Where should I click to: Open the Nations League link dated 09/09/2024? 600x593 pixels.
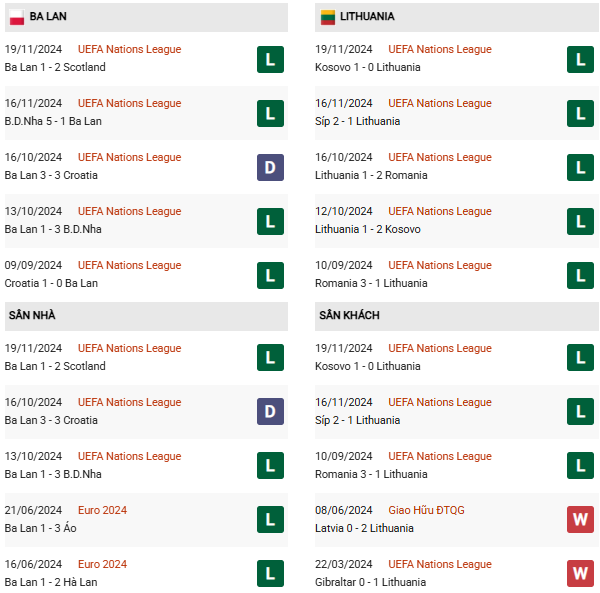(129, 265)
